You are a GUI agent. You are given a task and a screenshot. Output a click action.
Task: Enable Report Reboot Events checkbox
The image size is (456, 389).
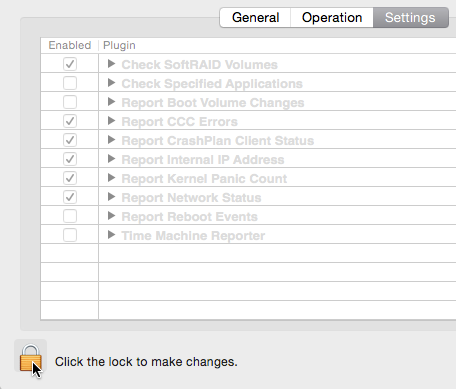click(x=70, y=216)
